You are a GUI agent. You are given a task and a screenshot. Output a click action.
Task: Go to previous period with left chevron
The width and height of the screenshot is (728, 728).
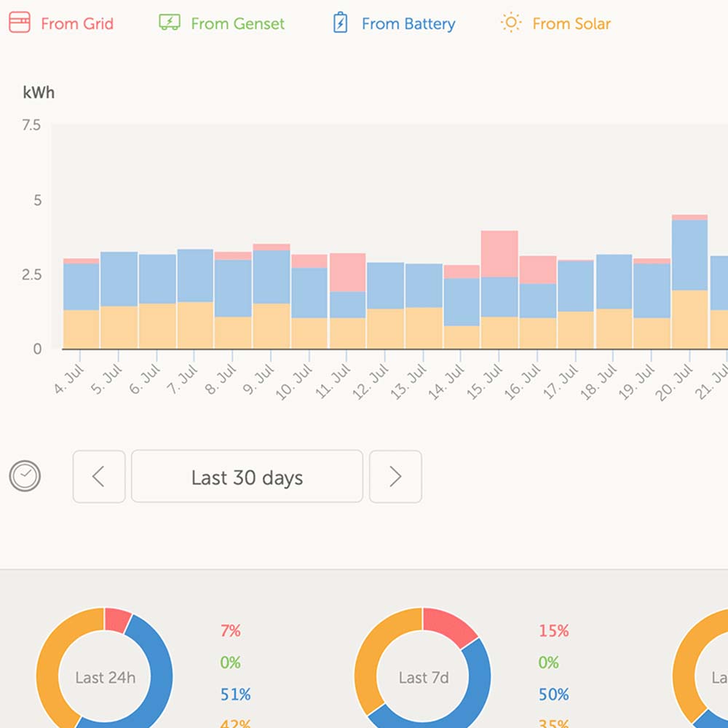[99, 477]
